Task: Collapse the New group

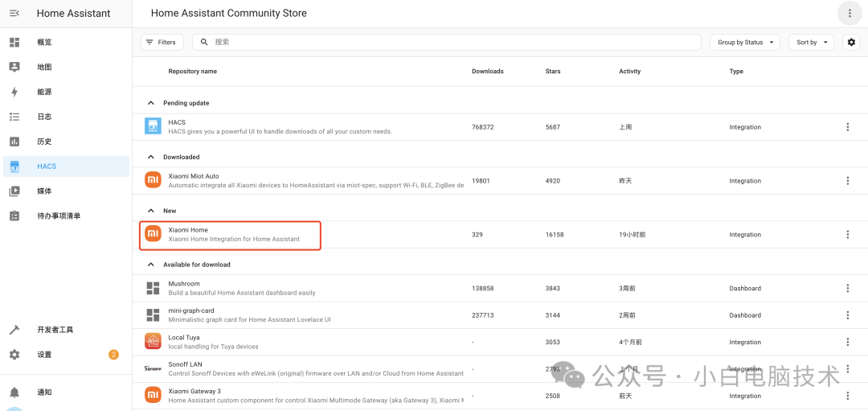Action: [150, 211]
